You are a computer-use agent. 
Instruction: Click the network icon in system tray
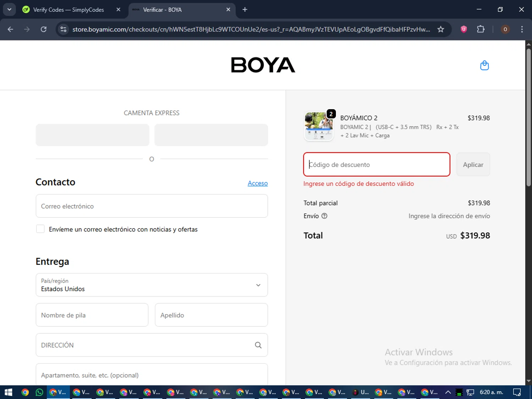(x=470, y=392)
